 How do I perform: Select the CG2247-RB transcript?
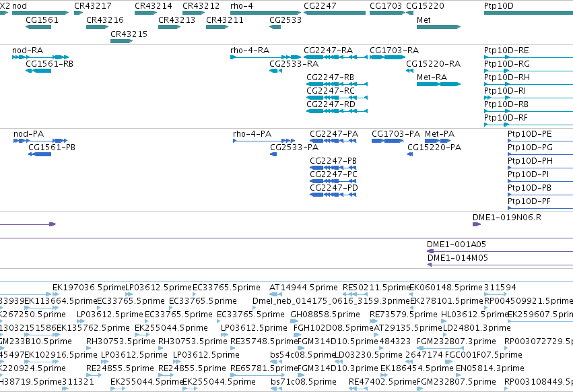pyautogui.click(x=331, y=77)
